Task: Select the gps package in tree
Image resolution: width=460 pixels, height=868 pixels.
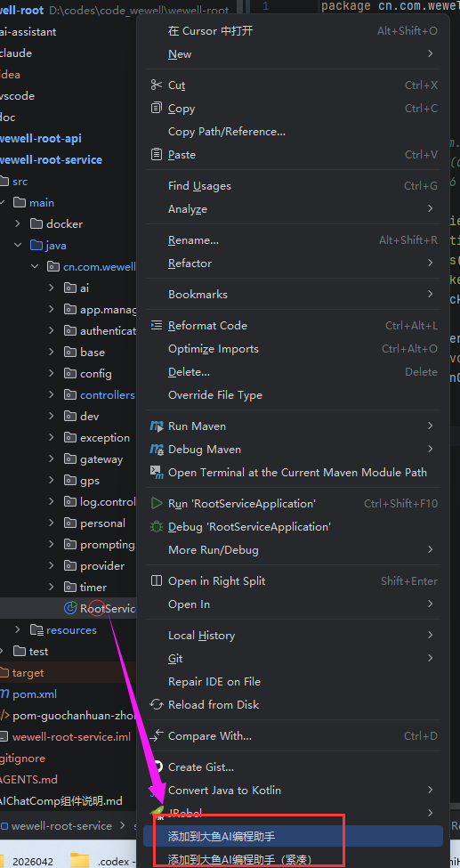Action: (x=90, y=480)
